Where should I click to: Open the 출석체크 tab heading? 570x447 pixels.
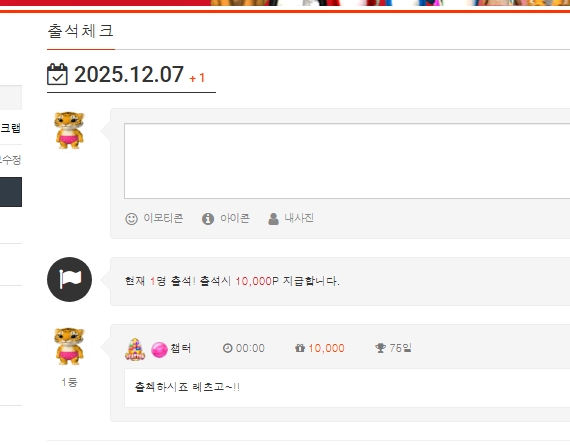81,31
